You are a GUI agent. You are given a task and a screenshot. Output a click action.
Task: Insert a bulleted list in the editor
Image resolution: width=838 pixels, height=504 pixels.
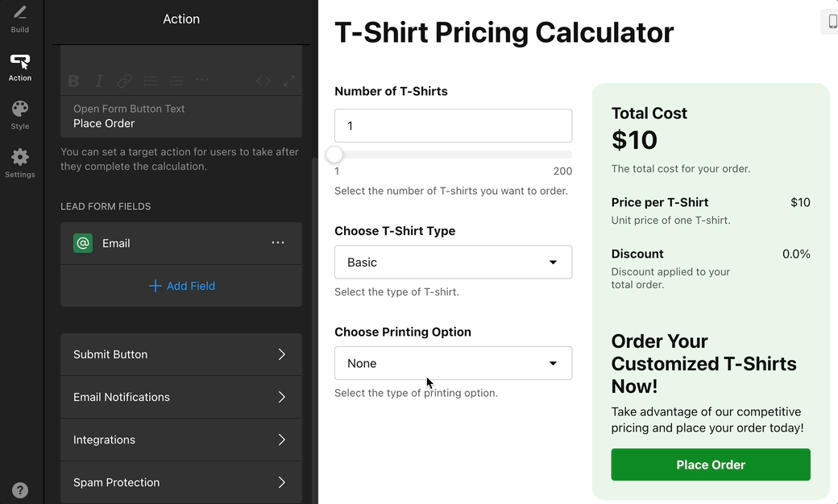[x=151, y=81]
